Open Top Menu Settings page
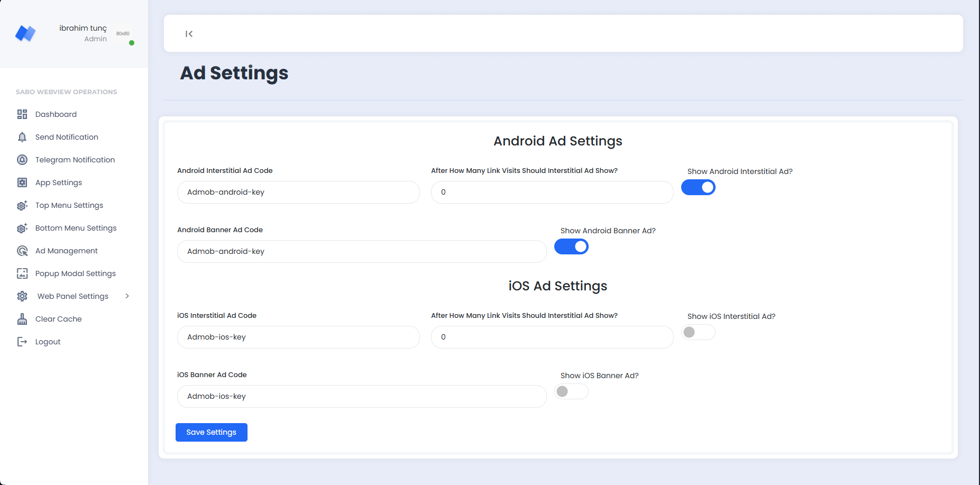The image size is (980, 485). [69, 205]
